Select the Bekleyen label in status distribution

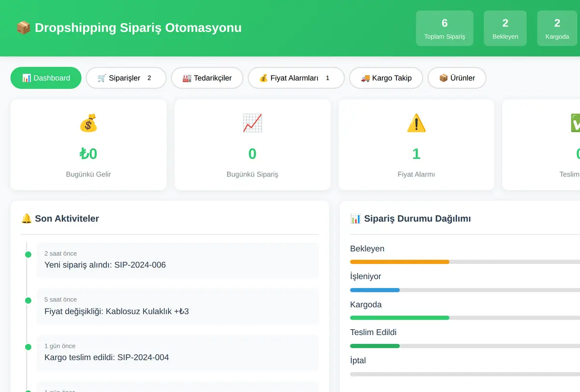367,248
